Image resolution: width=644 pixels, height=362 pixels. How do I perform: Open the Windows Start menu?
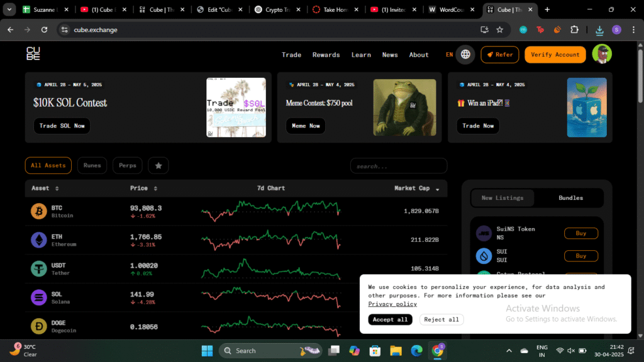tap(207, 351)
